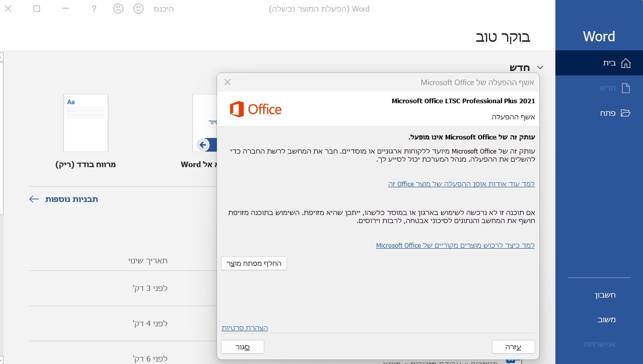Open the Privacy Statement (הצהרת פרטיות) link
This screenshot has width=643, height=364.
(245, 328)
